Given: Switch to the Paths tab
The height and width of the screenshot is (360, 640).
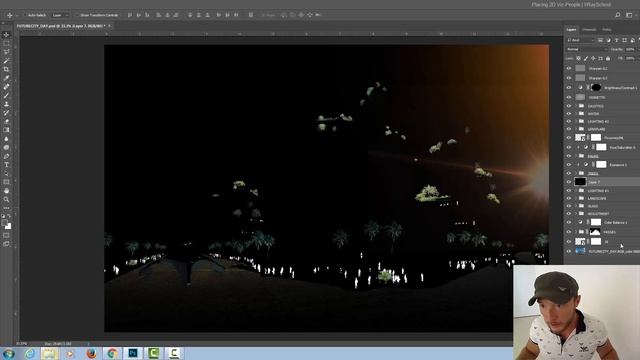Looking at the screenshot, I should [x=607, y=30].
